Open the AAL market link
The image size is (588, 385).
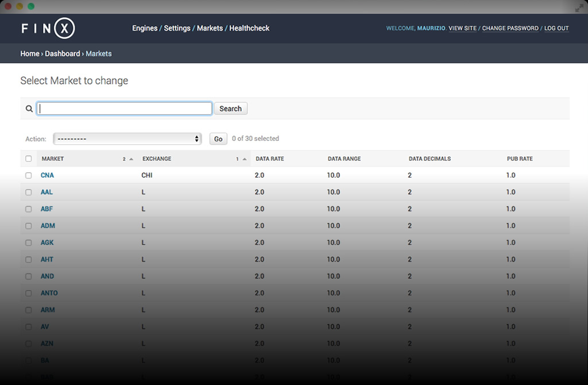point(47,192)
